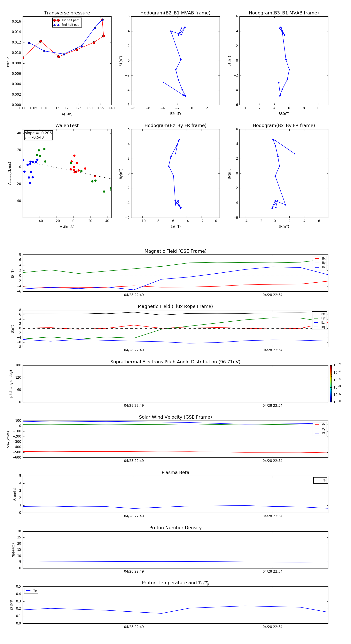Click the βp legend in Plasma Beta
Viewport: 351px width, 644px height.
point(320,480)
